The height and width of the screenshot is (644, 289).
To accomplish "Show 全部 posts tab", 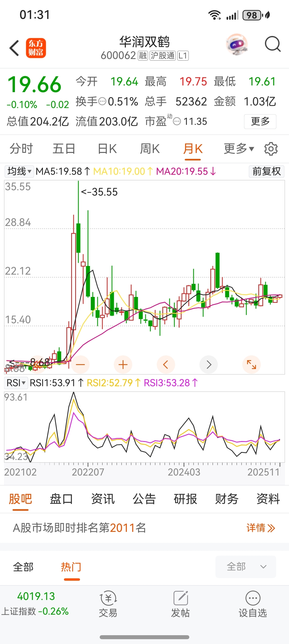I will pos(23,567).
